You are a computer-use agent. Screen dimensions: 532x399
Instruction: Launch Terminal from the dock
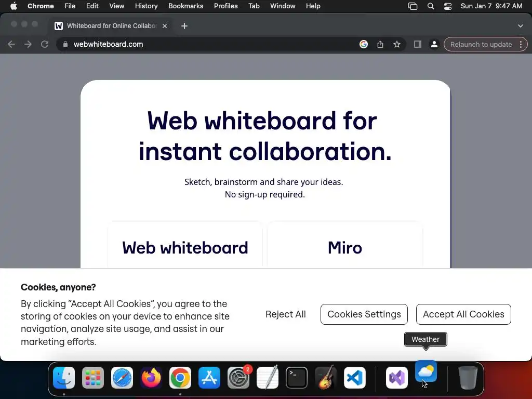[x=297, y=378]
